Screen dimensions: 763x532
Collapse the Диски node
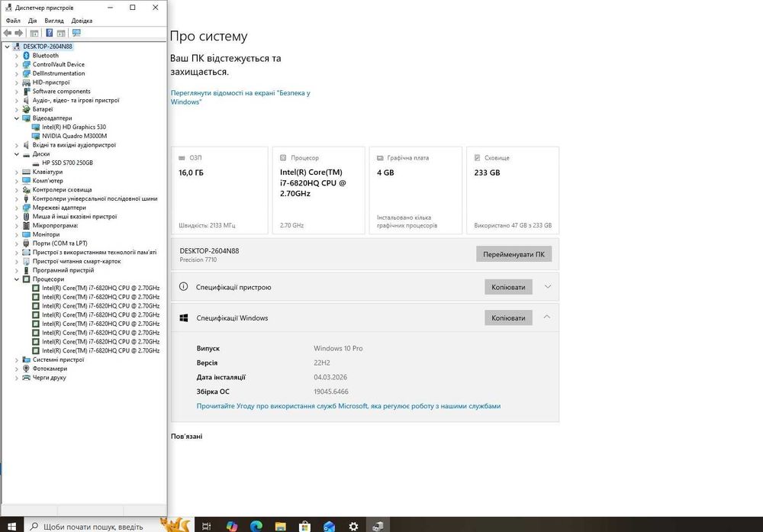[17, 154]
